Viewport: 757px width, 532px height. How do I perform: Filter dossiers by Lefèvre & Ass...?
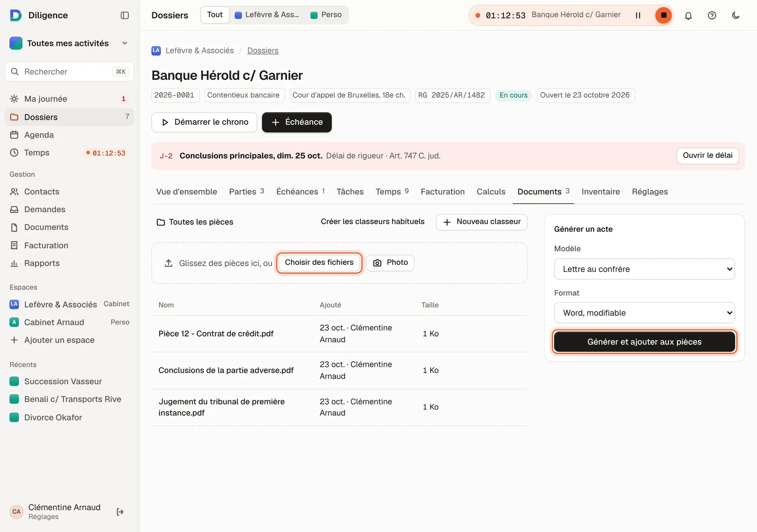point(267,15)
